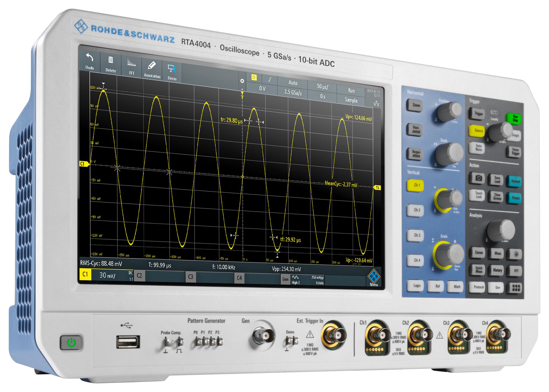
Task: Click the USB port on the front panel
Action: tap(128, 342)
